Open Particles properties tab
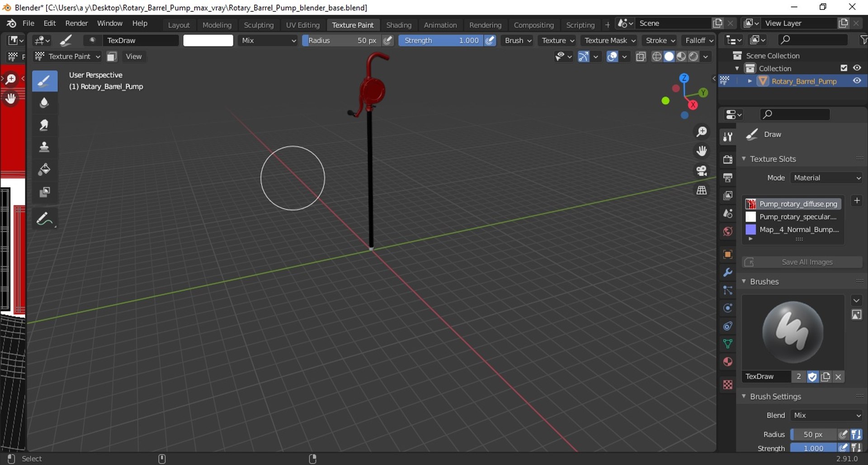The image size is (868, 465). [727, 290]
